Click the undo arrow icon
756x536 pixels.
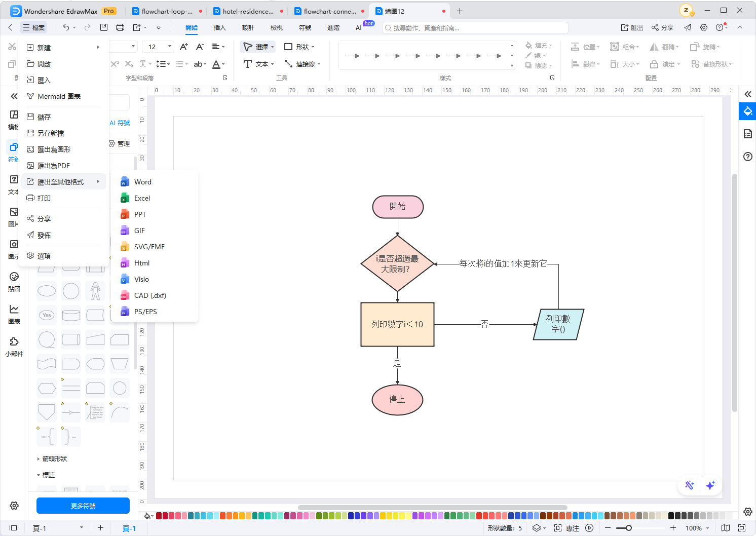tap(66, 27)
